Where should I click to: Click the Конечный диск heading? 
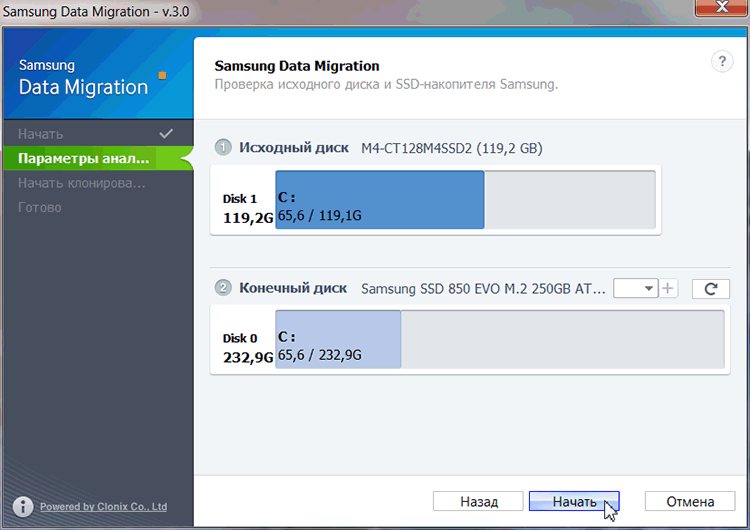pos(293,288)
